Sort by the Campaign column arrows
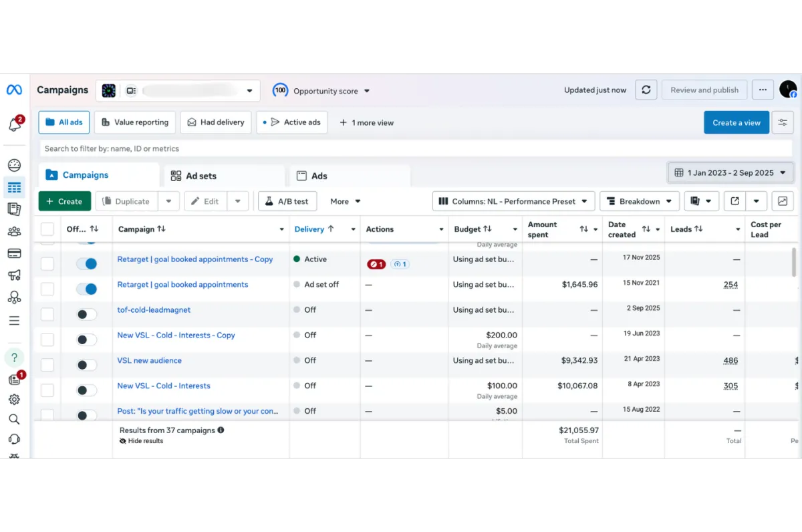Viewport: 802px width, 532px height. coord(161,229)
